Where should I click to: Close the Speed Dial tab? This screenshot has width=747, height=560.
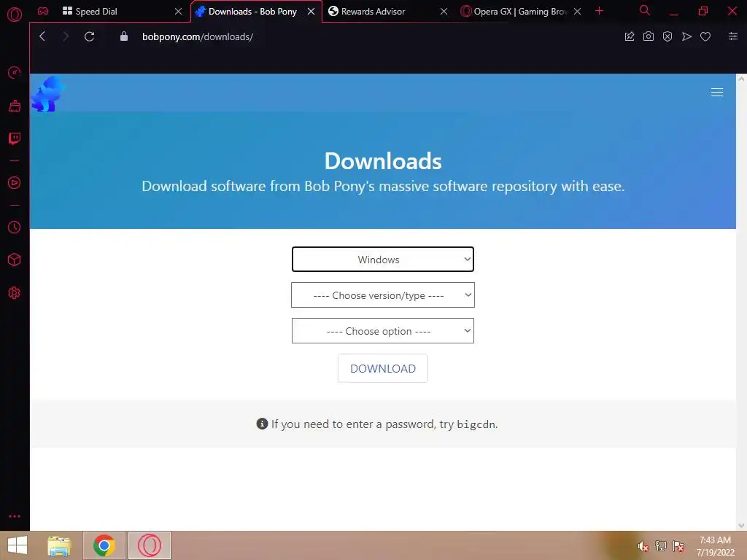[x=178, y=12]
